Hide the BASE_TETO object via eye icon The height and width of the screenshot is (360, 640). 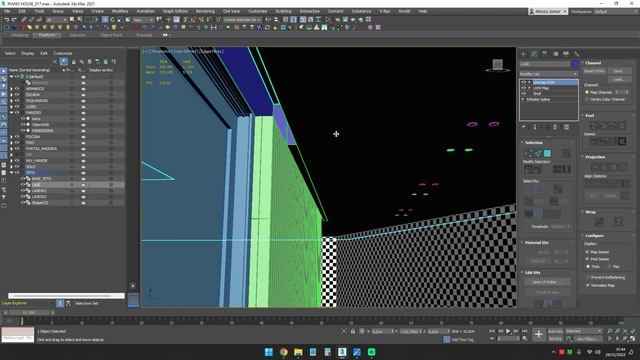(23, 179)
